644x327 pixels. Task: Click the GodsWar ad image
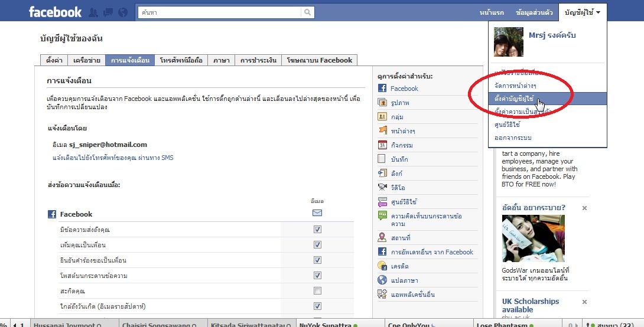[533, 238]
